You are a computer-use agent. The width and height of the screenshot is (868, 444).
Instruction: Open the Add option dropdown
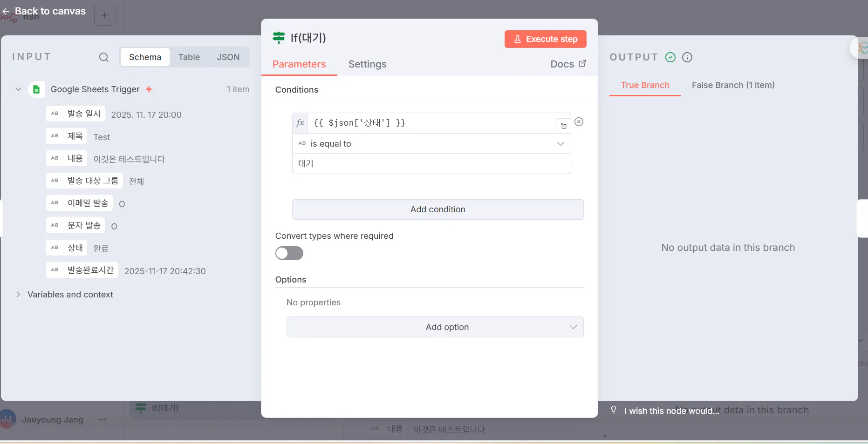(x=435, y=327)
